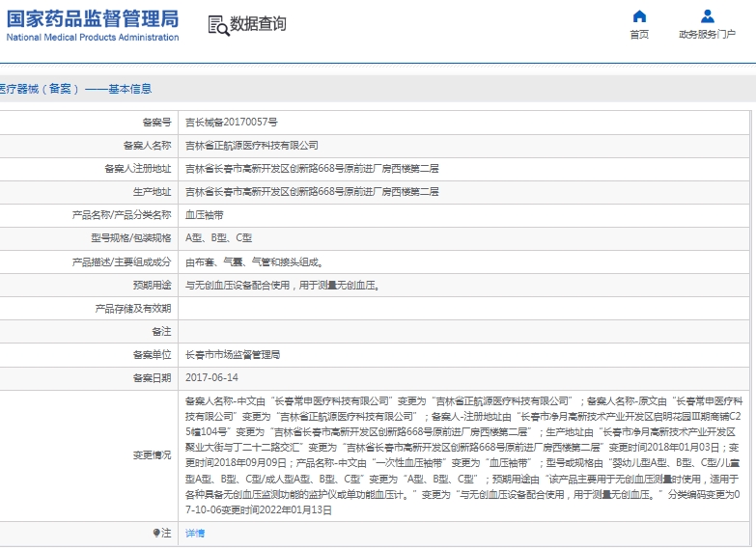The width and height of the screenshot is (756, 550).
Task: Select the value 长春市市场监督管理局
Action: [233, 355]
